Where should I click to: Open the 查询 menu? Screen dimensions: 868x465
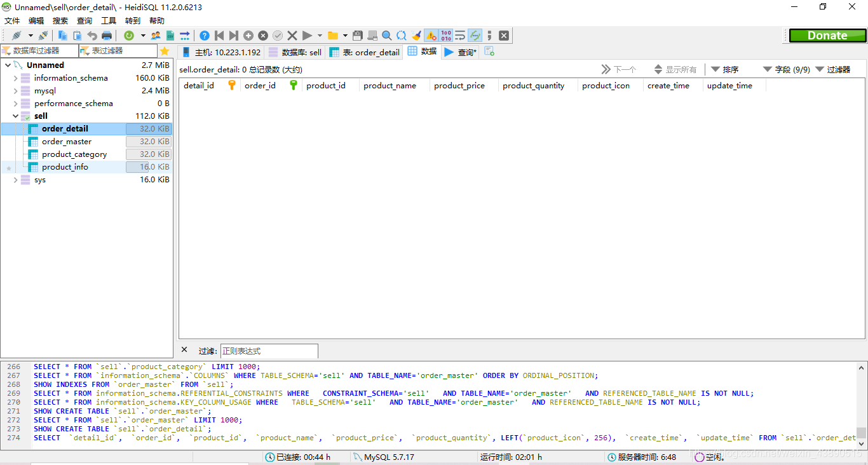(85, 21)
